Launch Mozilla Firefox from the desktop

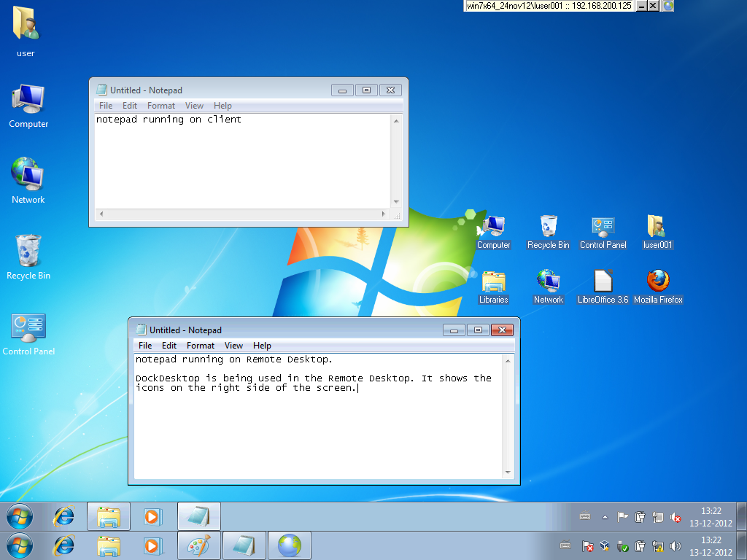click(658, 281)
